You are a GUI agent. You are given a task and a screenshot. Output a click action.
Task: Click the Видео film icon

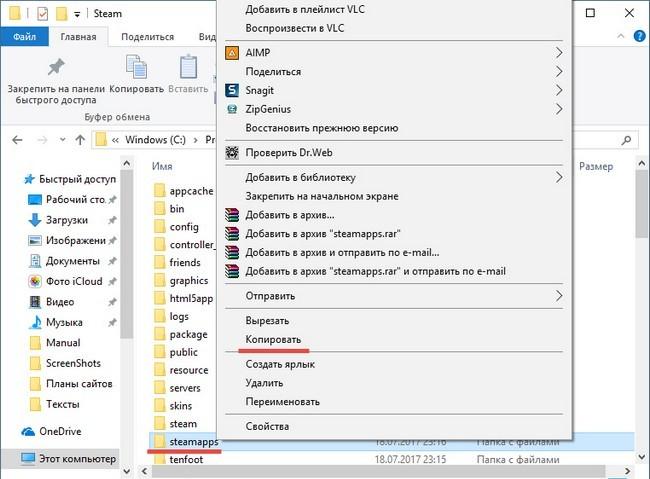tap(35, 302)
